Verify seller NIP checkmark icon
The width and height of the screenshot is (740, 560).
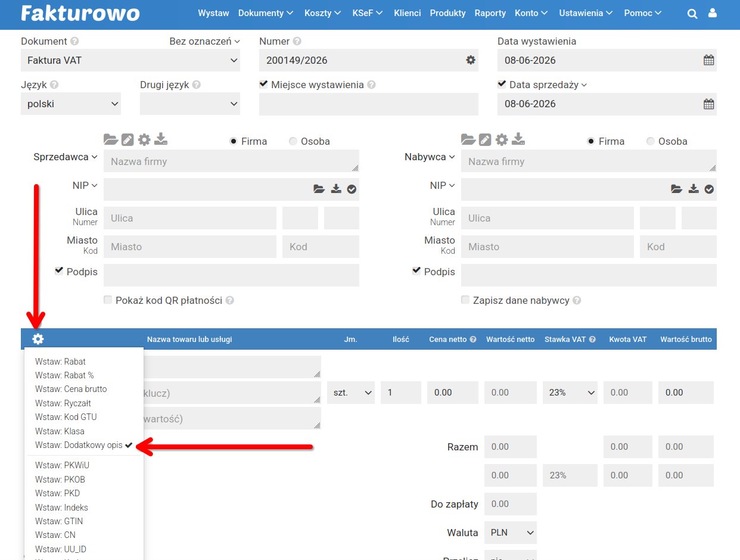click(352, 189)
